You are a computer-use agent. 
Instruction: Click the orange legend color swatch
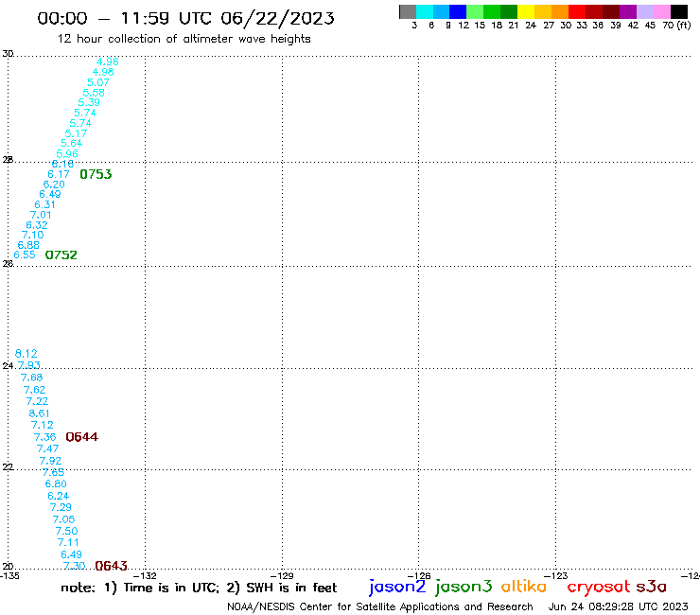(x=560, y=11)
